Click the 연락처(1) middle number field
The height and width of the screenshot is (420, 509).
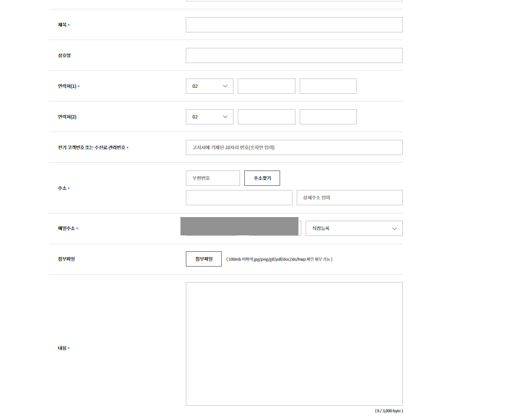(x=267, y=86)
